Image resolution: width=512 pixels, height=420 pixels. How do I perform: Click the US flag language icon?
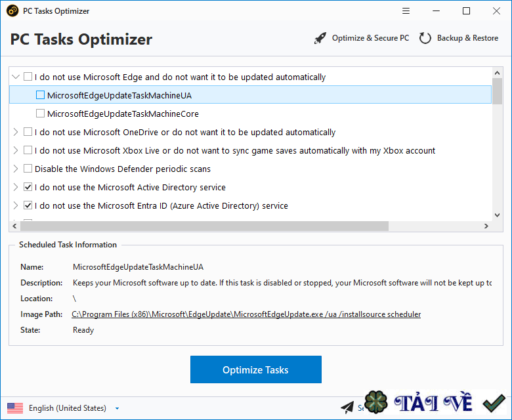click(x=15, y=408)
